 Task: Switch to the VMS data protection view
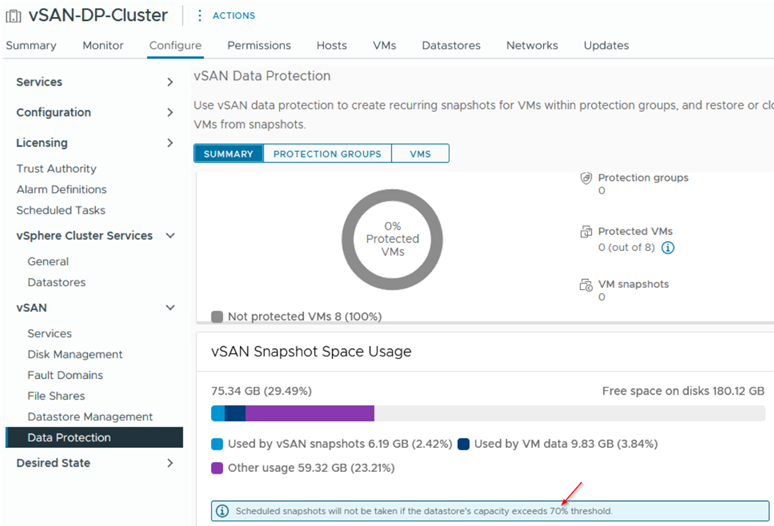tap(420, 153)
